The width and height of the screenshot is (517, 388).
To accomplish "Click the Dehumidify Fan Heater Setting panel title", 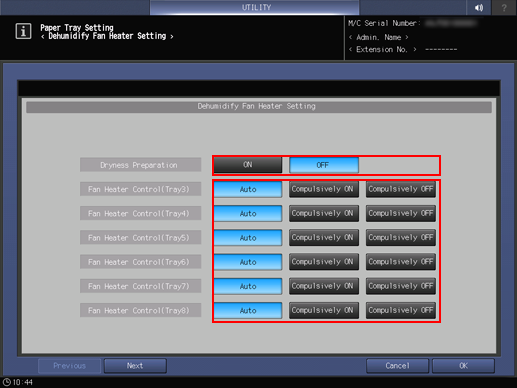I will click(x=259, y=107).
